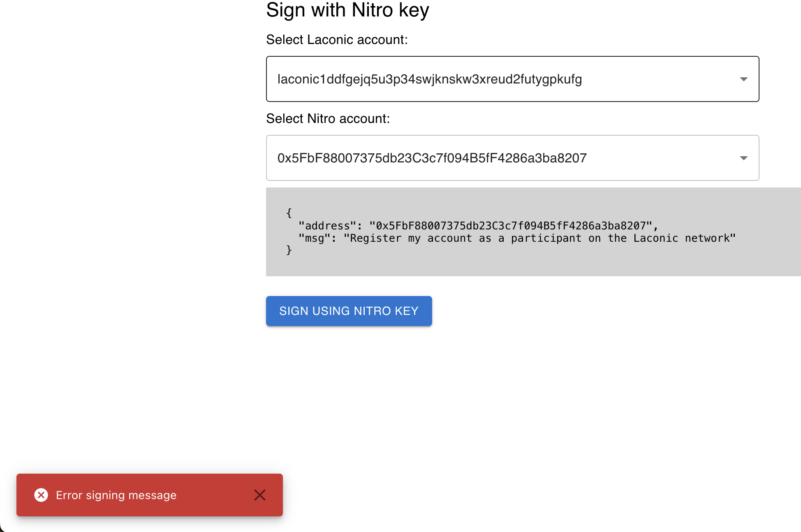Click the Sign Using Nitro Key button
This screenshot has width=801, height=532.
pyautogui.click(x=349, y=311)
